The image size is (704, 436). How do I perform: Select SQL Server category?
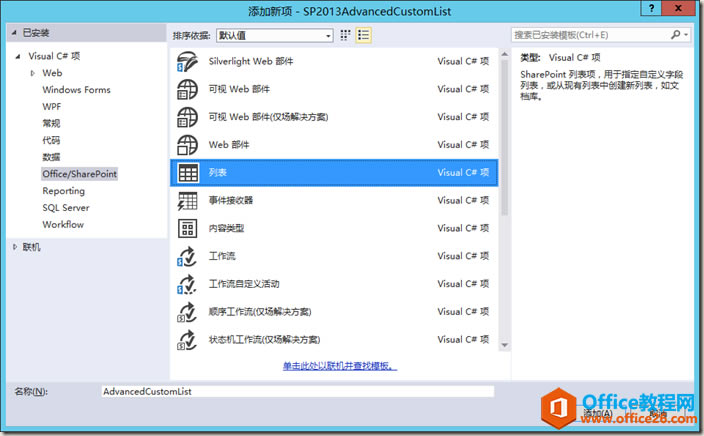coord(66,208)
